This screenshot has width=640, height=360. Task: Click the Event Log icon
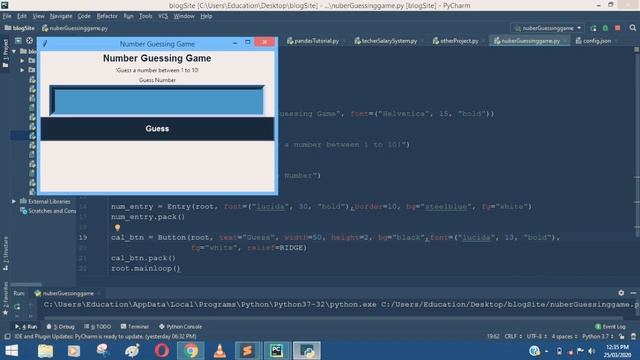click(x=598, y=327)
